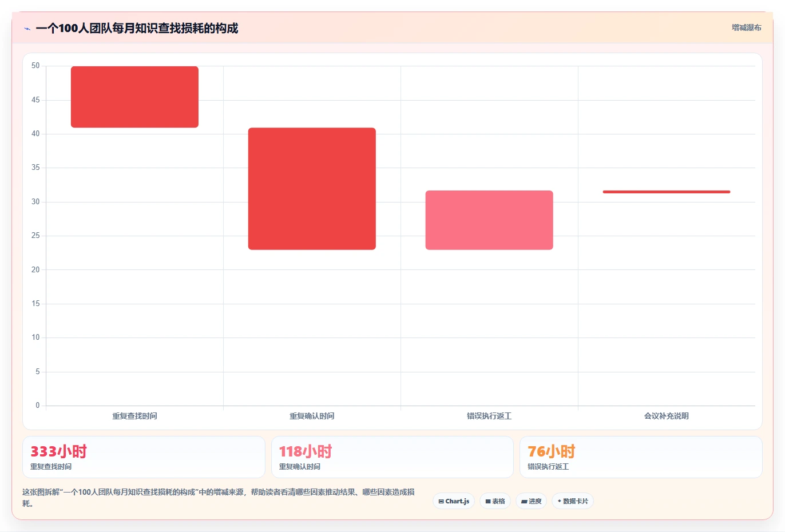Viewport: 785px width, 532px height.
Task: Click the thin 会议补充说明 bar line
Action: pyautogui.click(x=667, y=192)
